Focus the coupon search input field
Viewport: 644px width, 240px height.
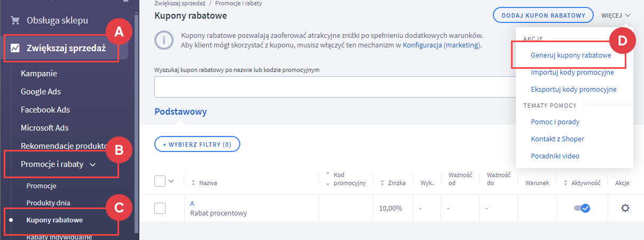[335, 87]
